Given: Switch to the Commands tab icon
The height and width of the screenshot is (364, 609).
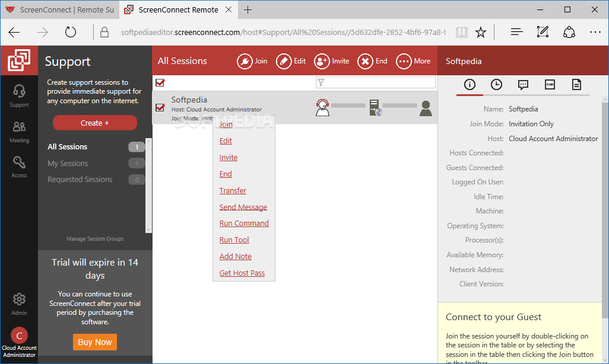Looking at the screenshot, I should click(550, 85).
